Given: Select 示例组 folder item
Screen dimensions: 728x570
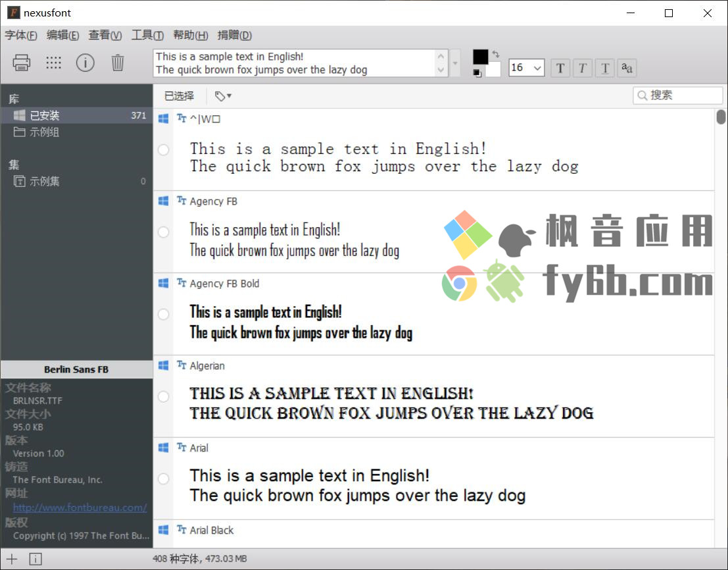Looking at the screenshot, I should [x=76, y=132].
